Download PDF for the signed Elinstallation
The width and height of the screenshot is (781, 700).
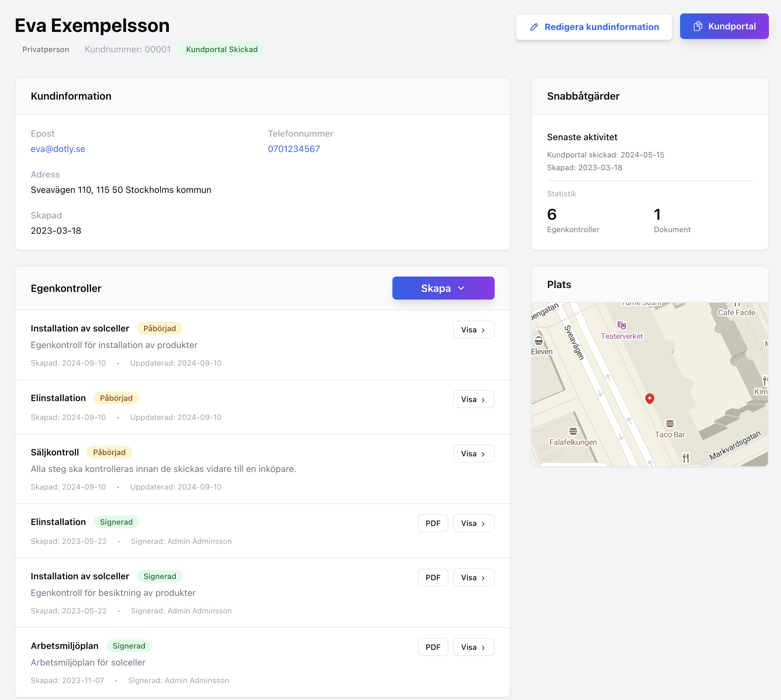pos(433,523)
